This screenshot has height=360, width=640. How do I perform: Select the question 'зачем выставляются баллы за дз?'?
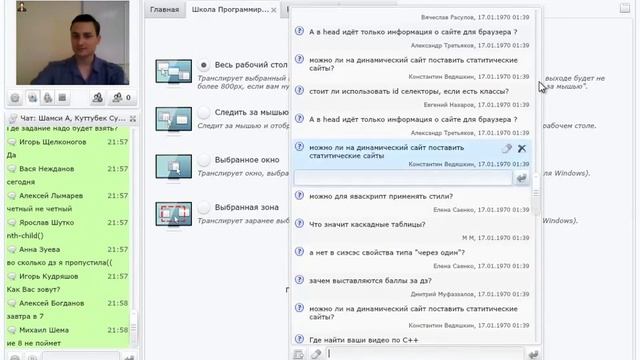(x=370, y=281)
